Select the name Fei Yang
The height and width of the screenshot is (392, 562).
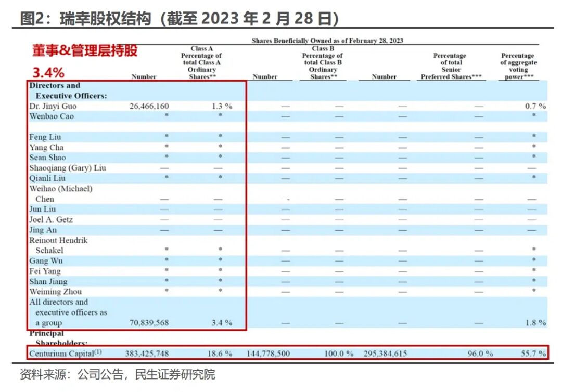(45, 271)
